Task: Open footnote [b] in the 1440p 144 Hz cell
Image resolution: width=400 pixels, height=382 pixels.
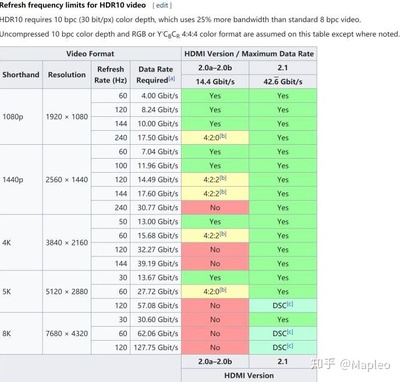Action: [224, 192]
